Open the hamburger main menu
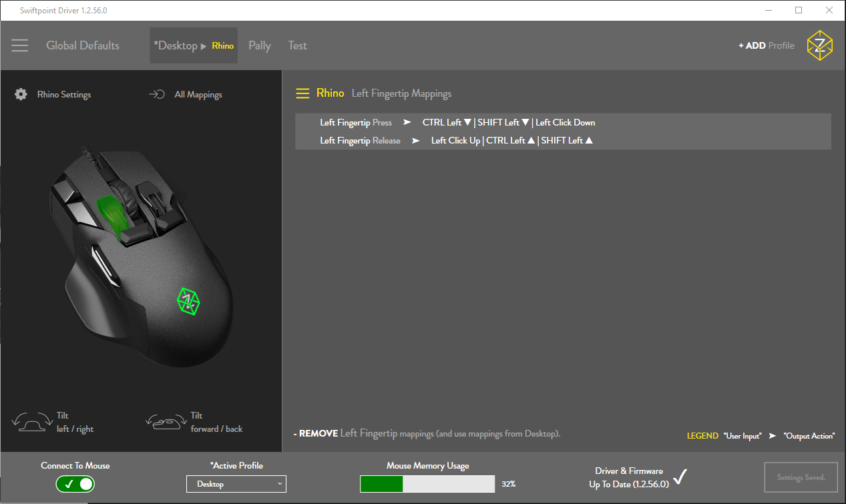This screenshot has width=846, height=504. coord(20,45)
